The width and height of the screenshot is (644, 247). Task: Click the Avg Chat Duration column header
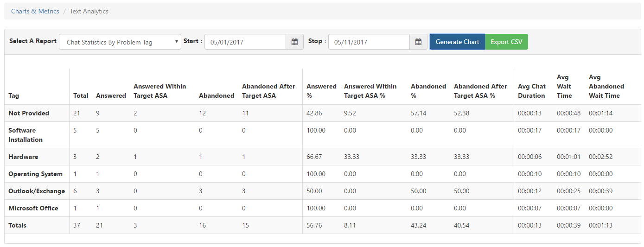[531, 91]
